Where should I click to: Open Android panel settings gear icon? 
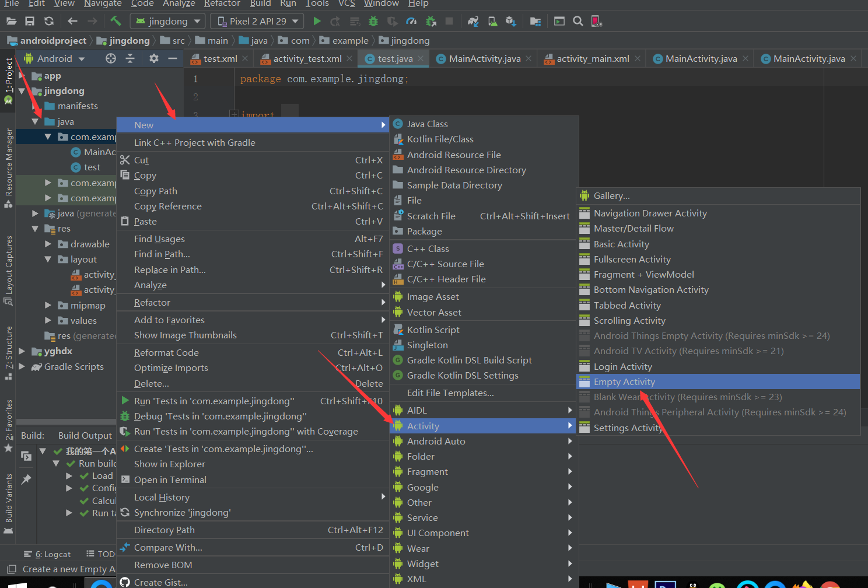tap(153, 58)
